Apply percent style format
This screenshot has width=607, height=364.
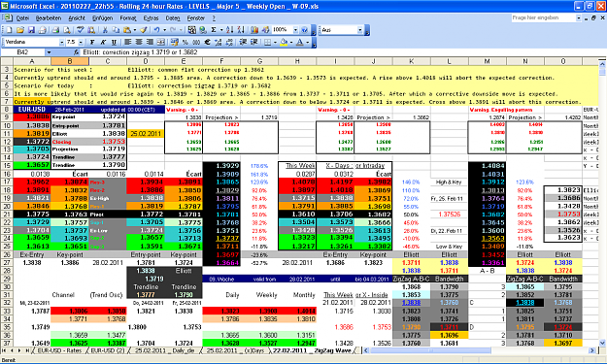click(x=185, y=42)
